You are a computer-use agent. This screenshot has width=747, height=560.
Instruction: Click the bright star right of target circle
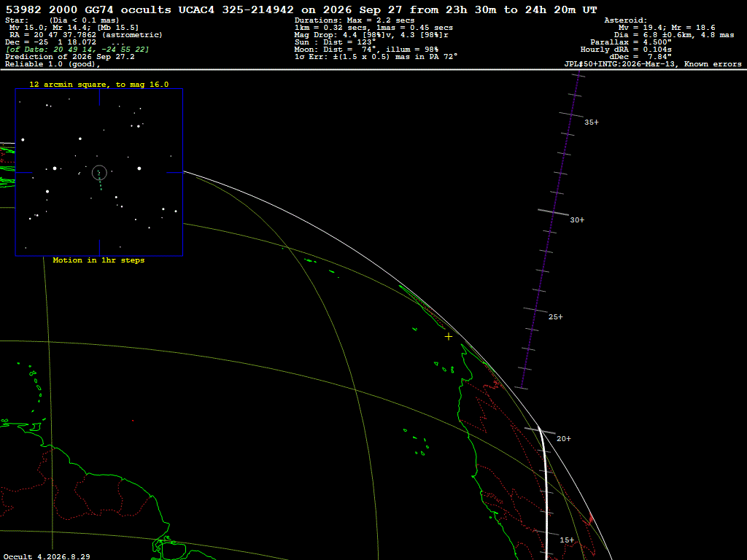[x=139, y=168]
